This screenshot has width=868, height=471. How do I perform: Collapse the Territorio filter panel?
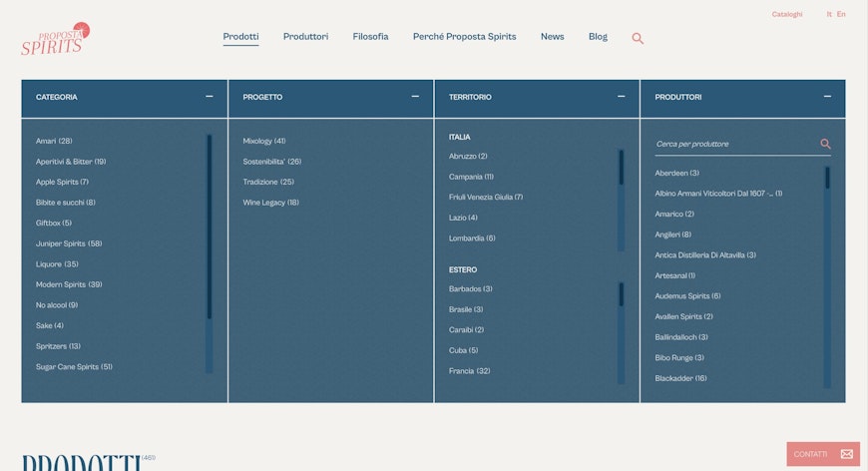(x=622, y=97)
